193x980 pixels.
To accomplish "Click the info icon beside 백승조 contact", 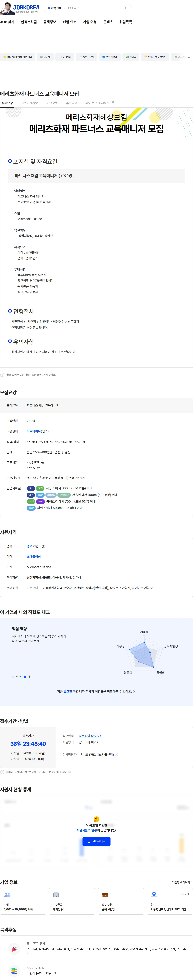I will [116, 754].
